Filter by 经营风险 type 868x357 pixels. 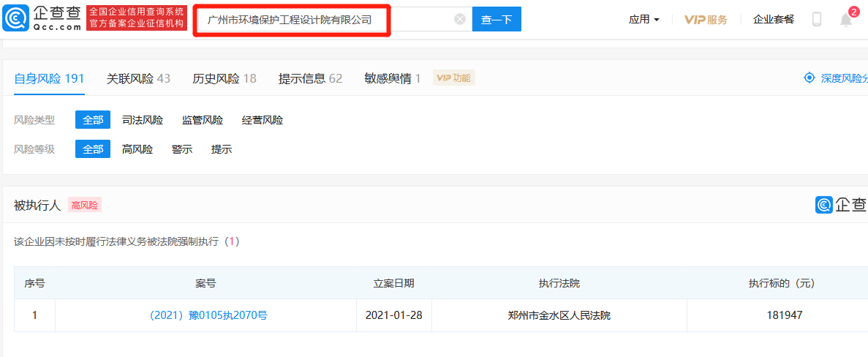point(263,120)
